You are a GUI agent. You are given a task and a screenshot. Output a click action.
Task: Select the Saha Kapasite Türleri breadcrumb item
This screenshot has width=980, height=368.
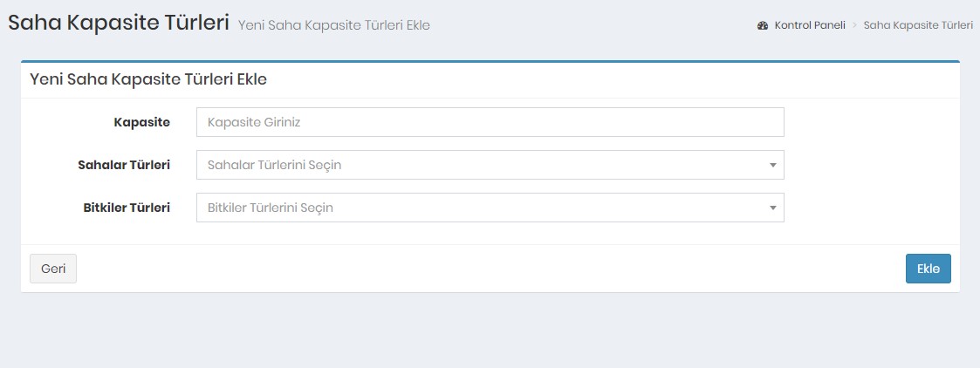tap(918, 25)
